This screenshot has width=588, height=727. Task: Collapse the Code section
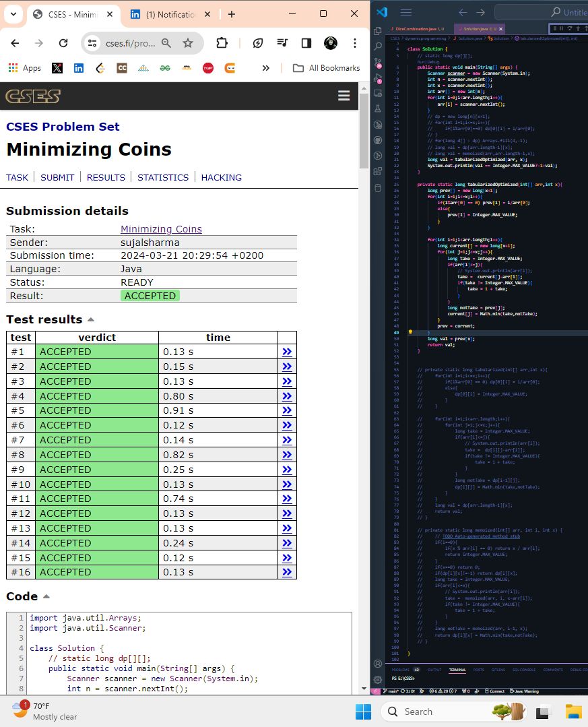click(46, 596)
